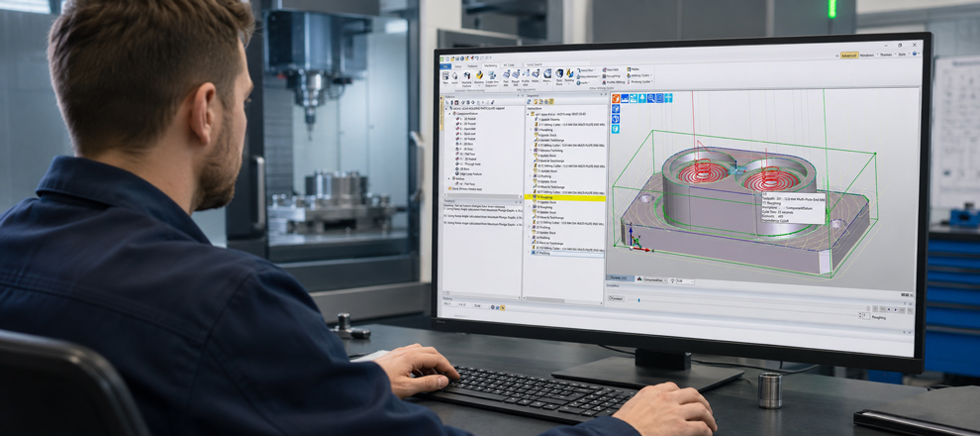Select Through Hole in the Features tree

(471, 163)
